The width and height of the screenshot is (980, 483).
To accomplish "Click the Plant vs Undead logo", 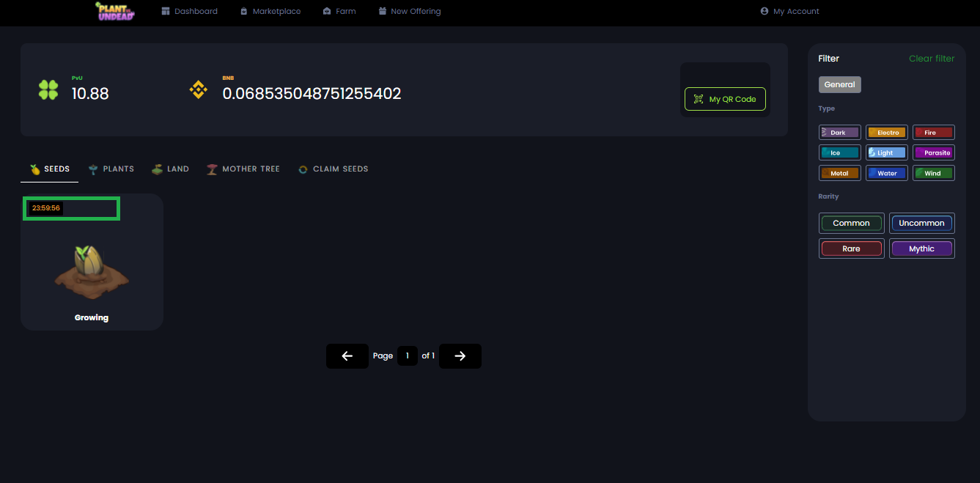I will coord(116,11).
